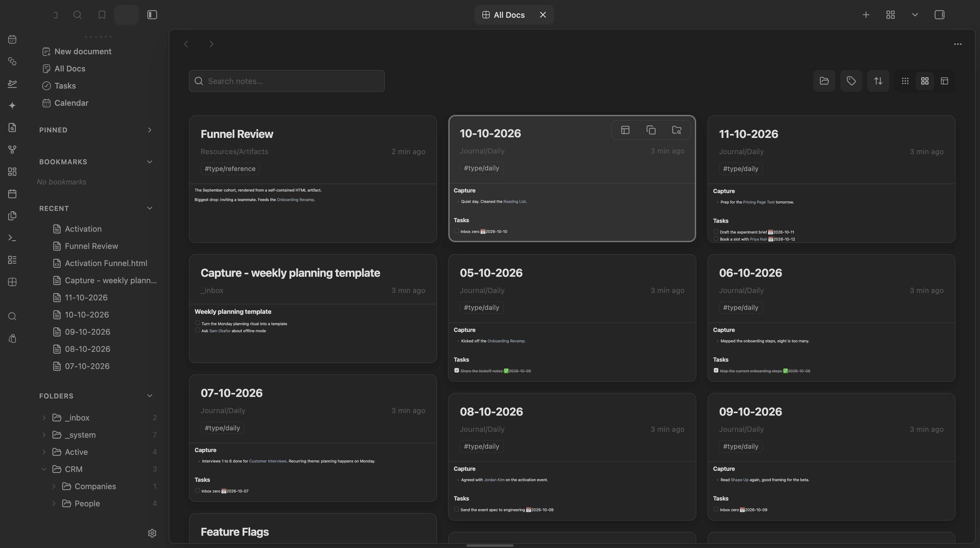Screen dimensions: 980x548
Task: Follow the Onboarding Revamp link in Funnel Review
Action: [295, 200]
